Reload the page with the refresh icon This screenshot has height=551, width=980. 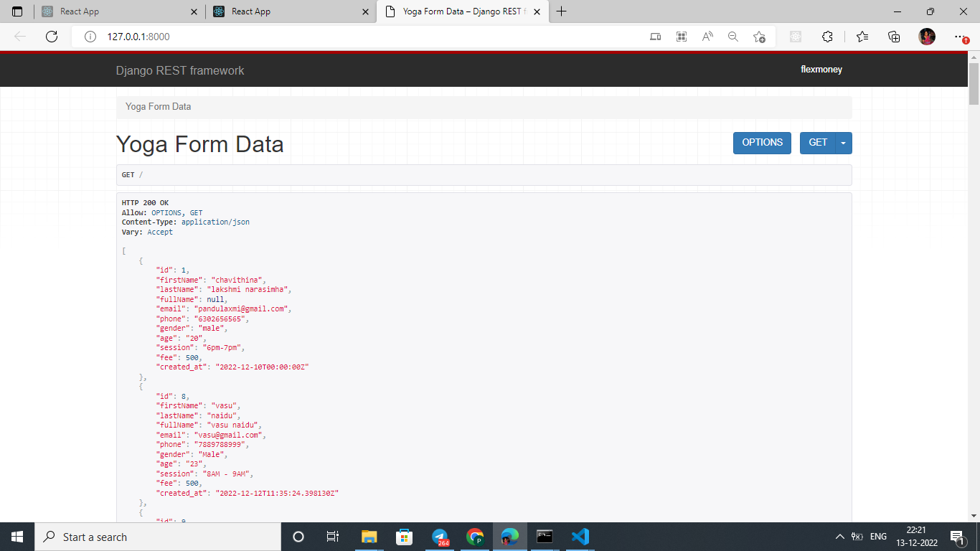tap(51, 37)
